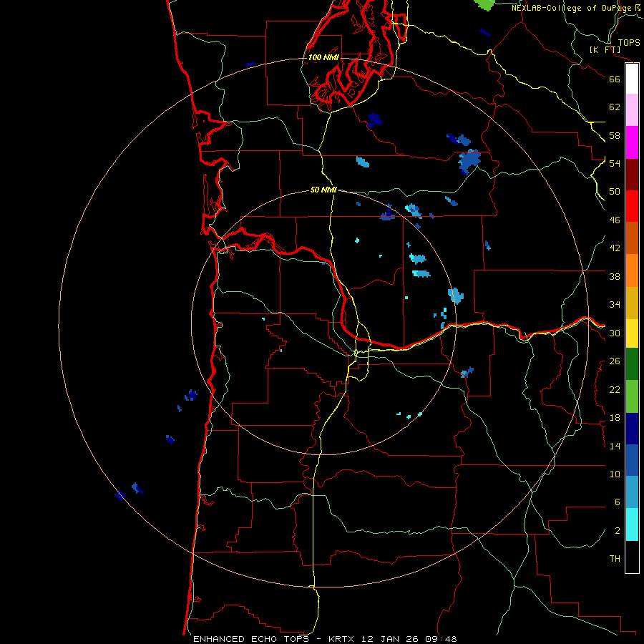Viewport: 644px width, 644px height.
Task: Click the black TH threshold swatch
Action: pos(632,557)
